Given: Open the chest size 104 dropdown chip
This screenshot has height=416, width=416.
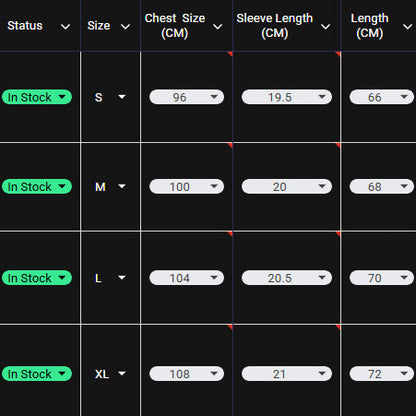Looking at the screenshot, I should (187, 278).
